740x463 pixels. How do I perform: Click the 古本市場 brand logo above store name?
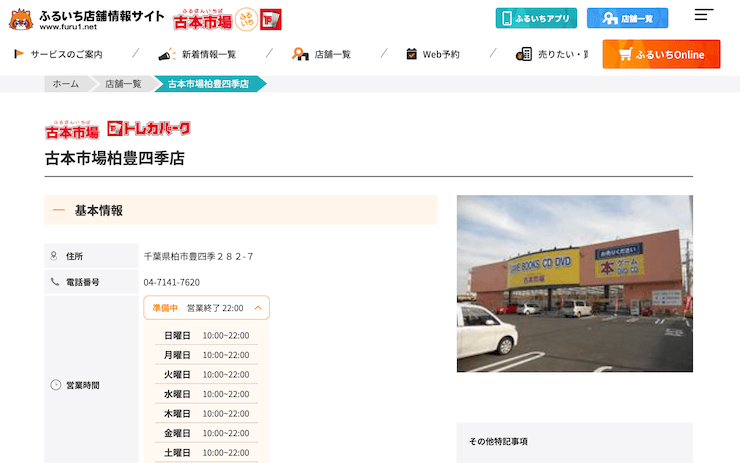[72, 130]
